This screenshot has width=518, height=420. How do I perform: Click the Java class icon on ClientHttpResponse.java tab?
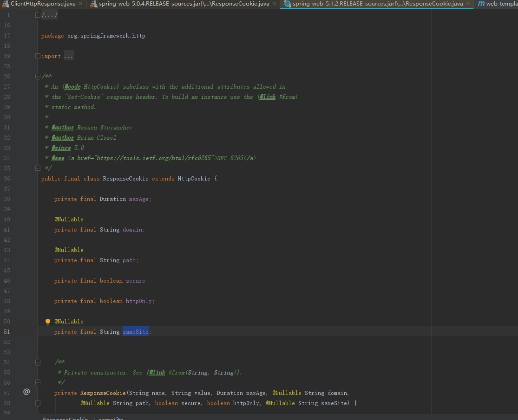6,4
